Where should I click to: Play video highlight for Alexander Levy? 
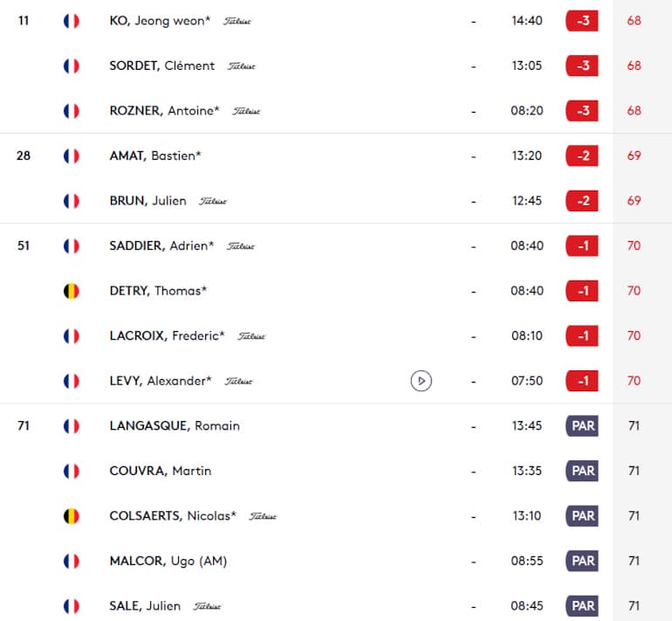[421, 381]
